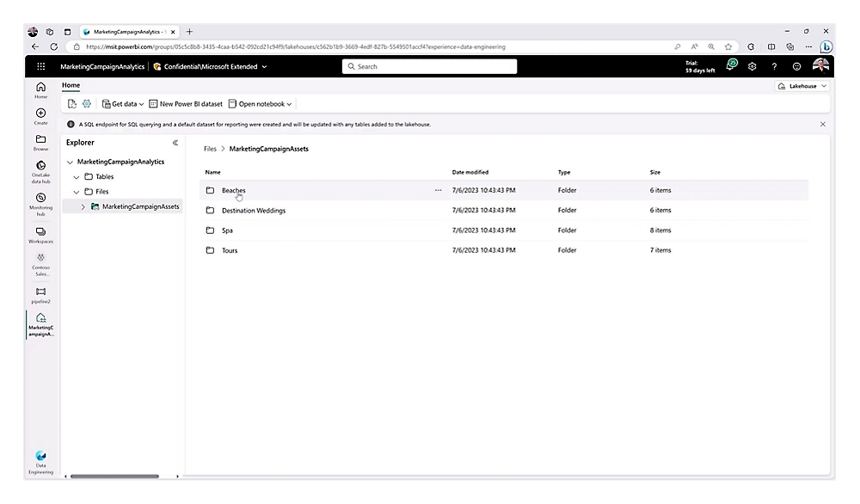The image size is (860, 504).
Task: Dismiss the SQL endpoint info banner
Action: 823,125
